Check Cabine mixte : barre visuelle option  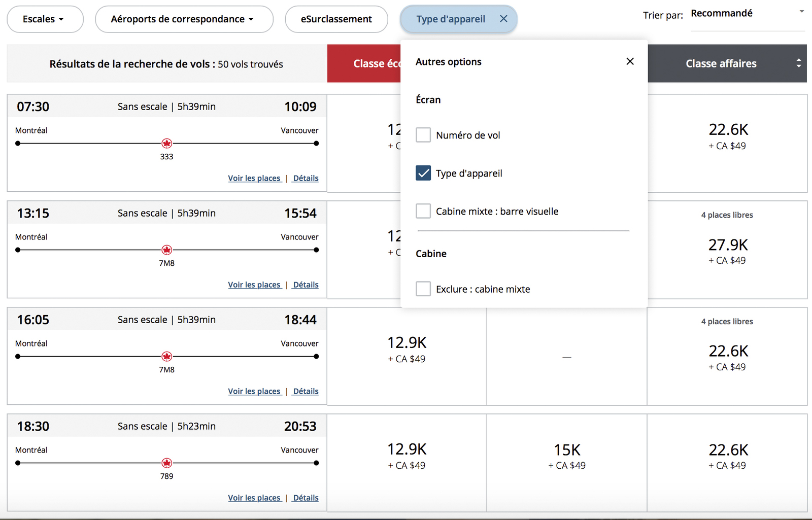click(423, 211)
